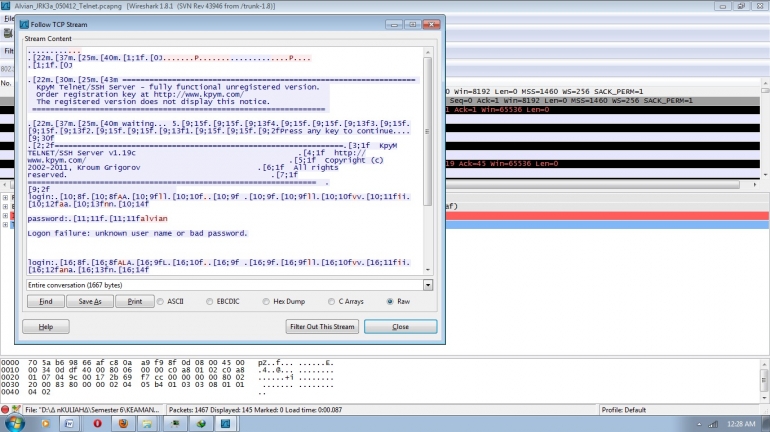Viewport: 770px width, 432px height.
Task: Select the Raw radio button
Action: click(x=390, y=301)
